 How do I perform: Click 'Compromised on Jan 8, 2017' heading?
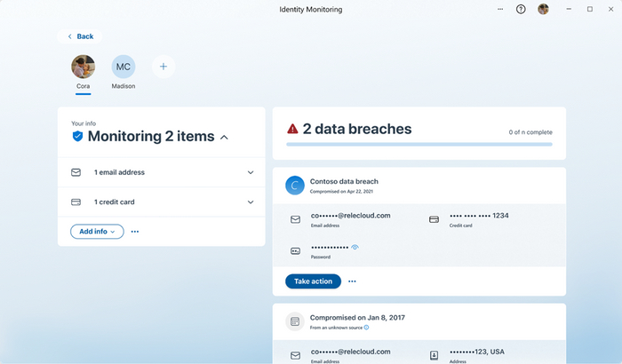point(357,318)
